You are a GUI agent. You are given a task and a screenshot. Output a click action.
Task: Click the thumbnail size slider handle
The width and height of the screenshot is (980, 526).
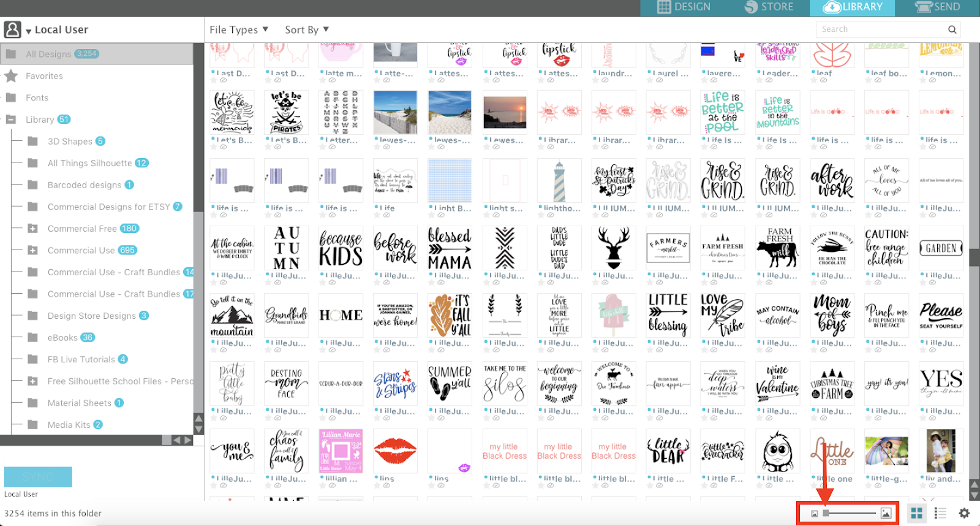(826, 513)
